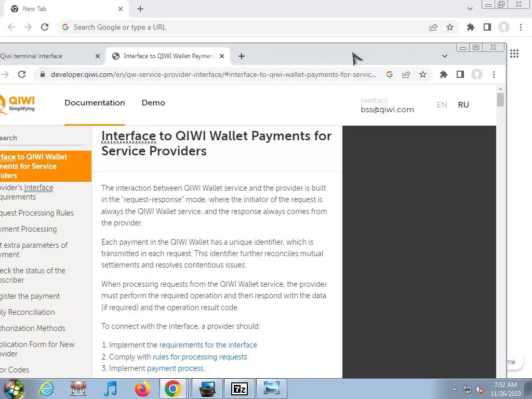532x399 pixels.
Task: Go back in the New Tab window
Action: pos(11,27)
